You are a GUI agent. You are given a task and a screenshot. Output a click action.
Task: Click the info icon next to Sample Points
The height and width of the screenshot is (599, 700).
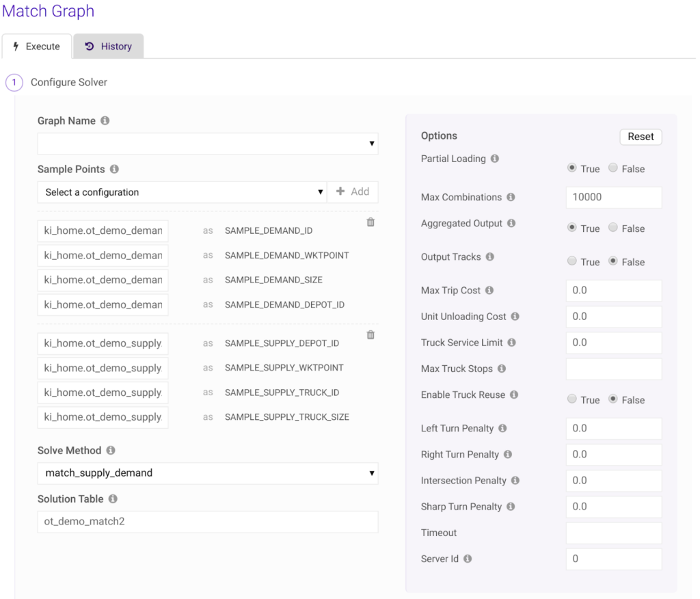[114, 169]
